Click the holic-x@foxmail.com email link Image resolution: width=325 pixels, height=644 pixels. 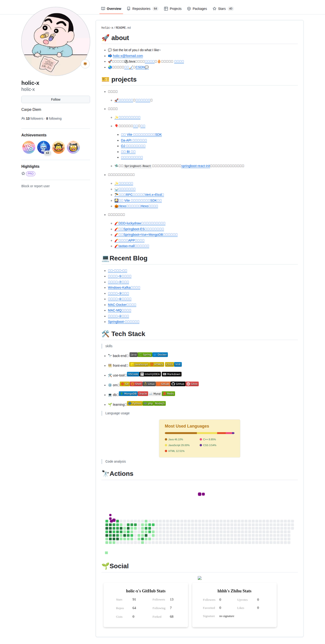(128, 56)
